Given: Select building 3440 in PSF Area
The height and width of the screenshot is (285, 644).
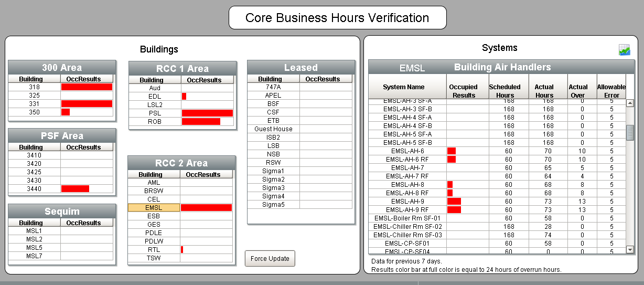Looking at the screenshot, I should [x=35, y=189].
